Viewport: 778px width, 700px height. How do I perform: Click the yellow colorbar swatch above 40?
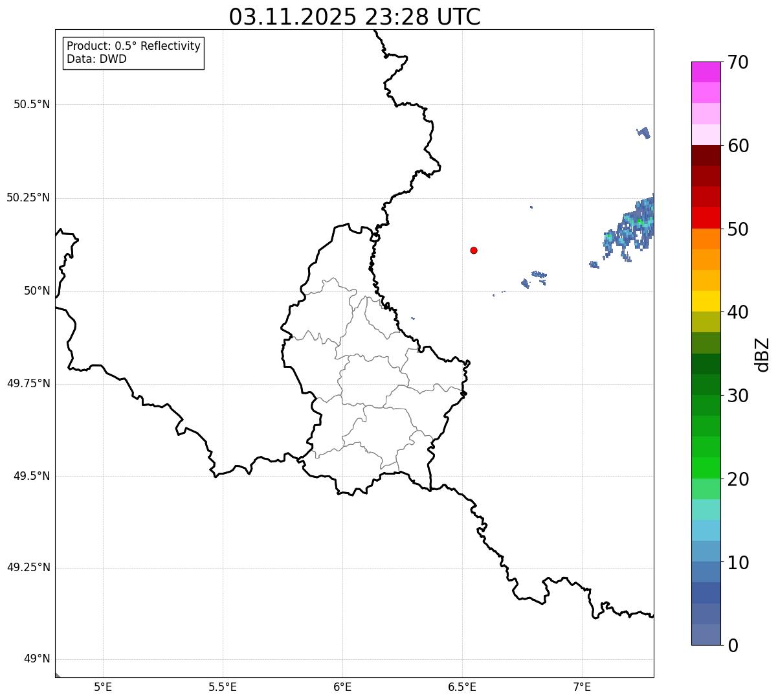coord(706,301)
